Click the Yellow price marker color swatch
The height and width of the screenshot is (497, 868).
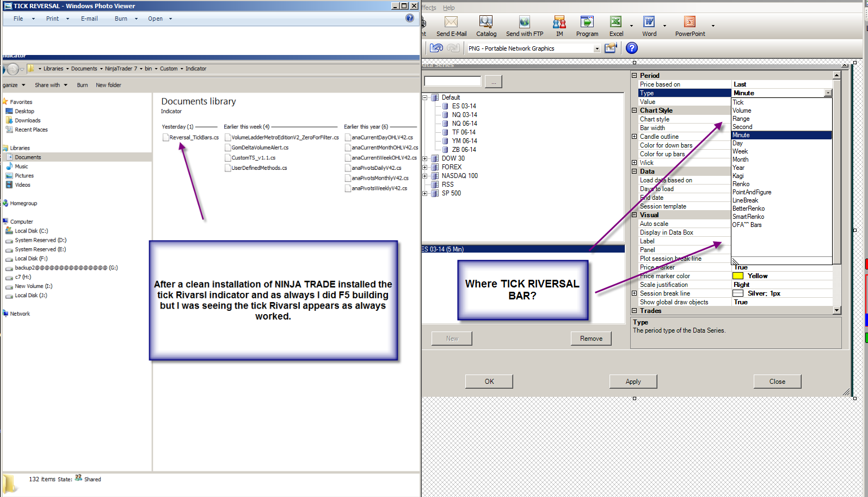(x=738, y=276)
